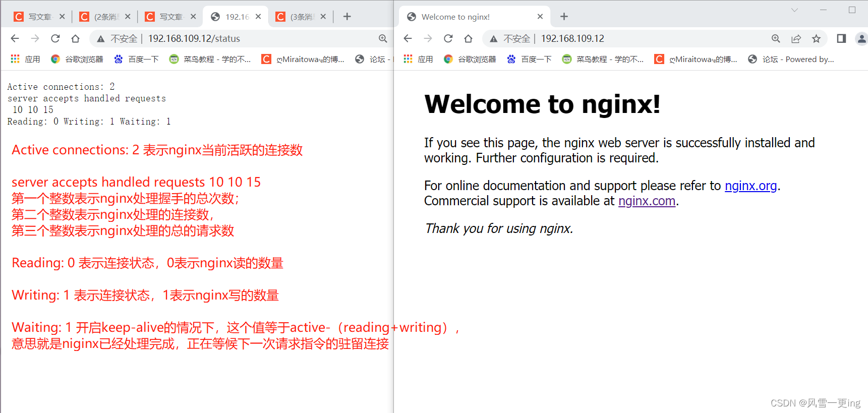
Task: Close the Welcome to nginx! tab
Action: point(540,17)
